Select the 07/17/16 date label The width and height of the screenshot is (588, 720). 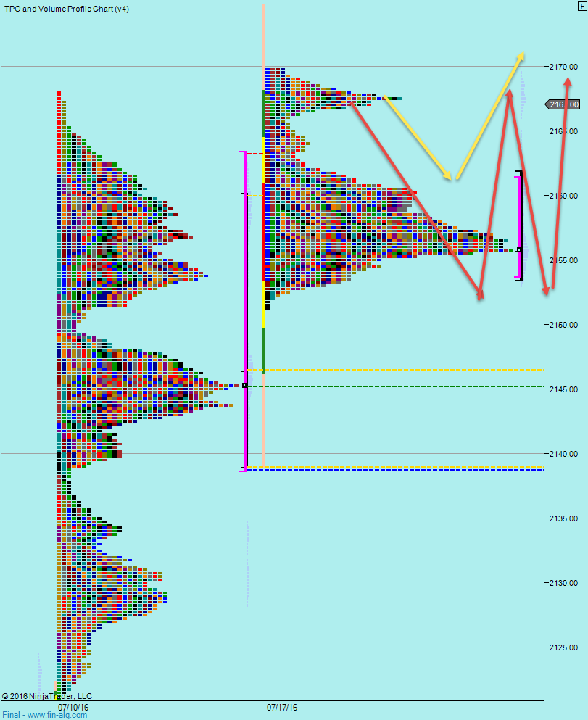(x=281, y=705)
